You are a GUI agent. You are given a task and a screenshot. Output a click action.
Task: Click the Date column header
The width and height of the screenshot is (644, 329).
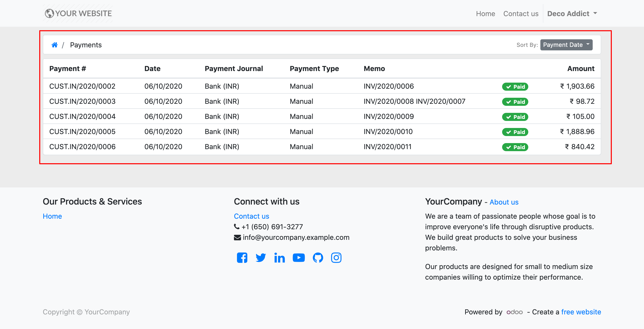[x=152, y=69]
